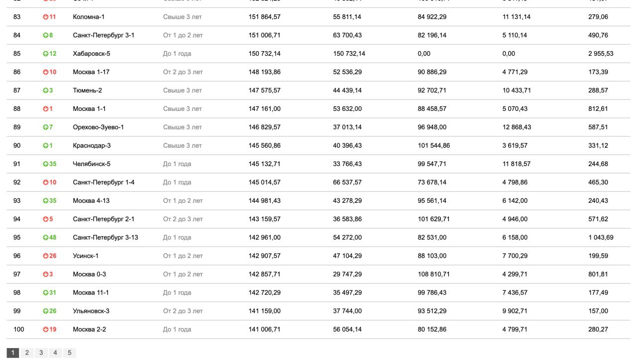Click the green up arrow for Тюмень-2
Viewport: 637px width, 364px height.
[45, 91]
